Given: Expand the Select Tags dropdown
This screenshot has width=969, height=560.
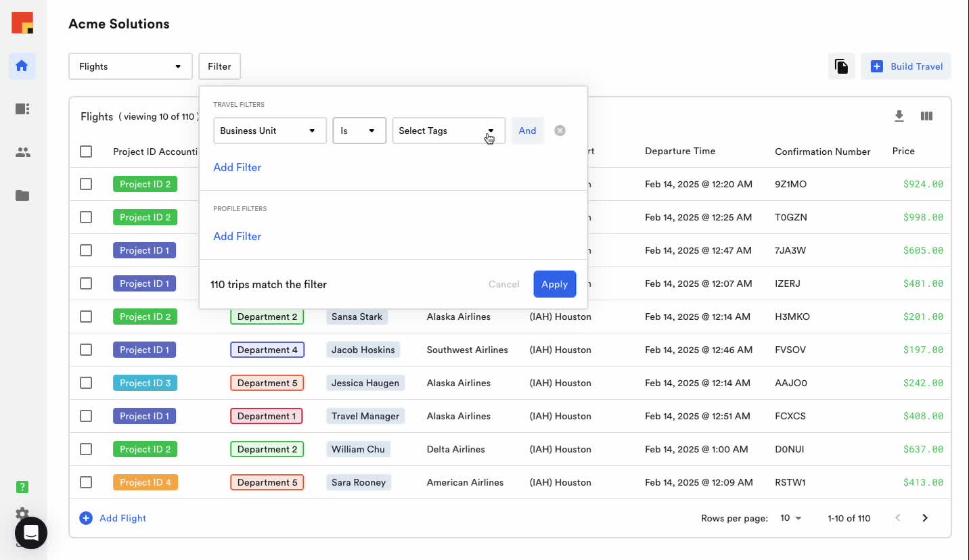Looking at the screenshot, I should tap(448, 131).
